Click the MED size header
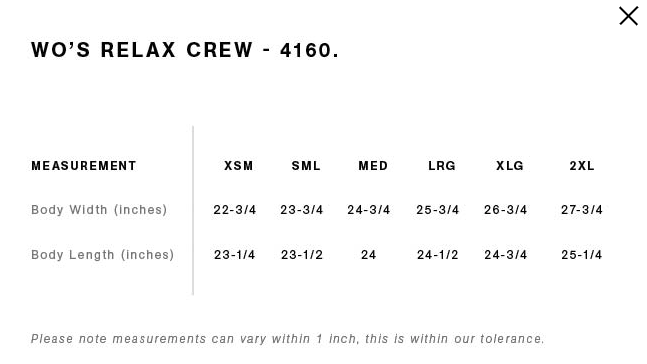 click(x=373, y=166)
